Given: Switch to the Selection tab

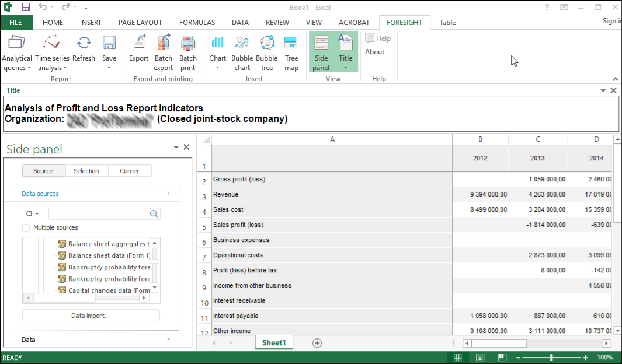Looking at the screenshot, I should pyautogui.click(x=86, y=171).
